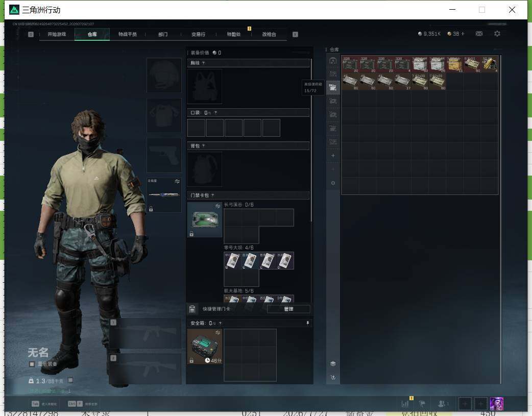Click the equipment panel scrollbar
The width and height of the screenshot is (532, 416).
click(311, 141)
